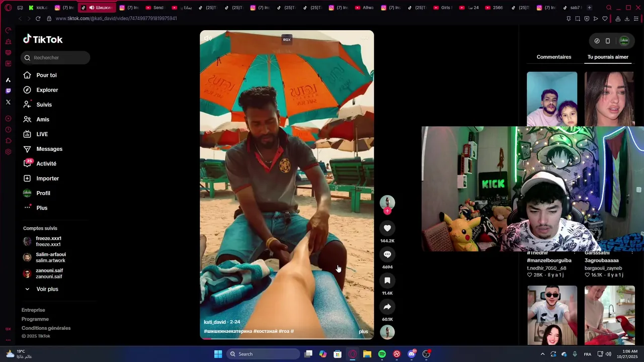Go back with the browser back arrow

pyautogui.click(x=20, y=19)
